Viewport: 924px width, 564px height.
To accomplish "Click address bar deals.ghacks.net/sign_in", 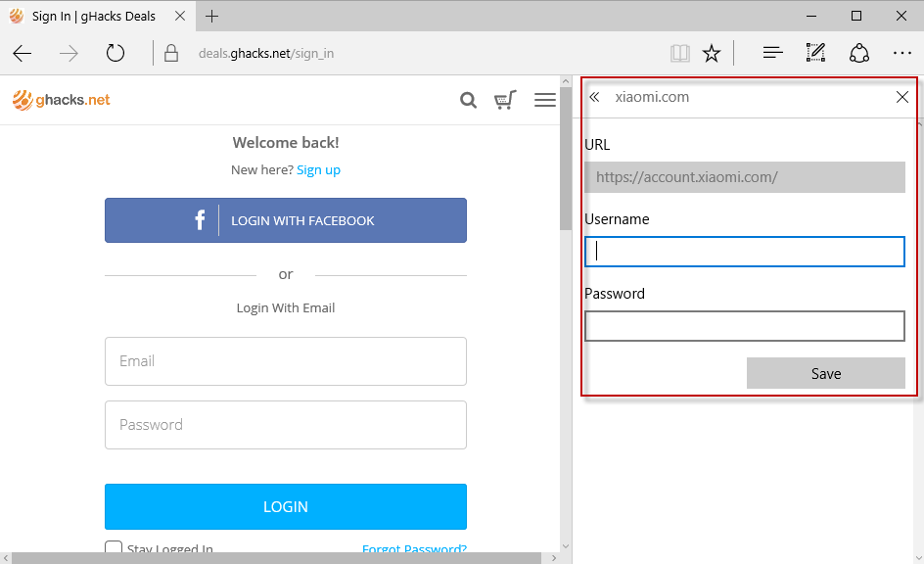I will click(x=266, y=54).
